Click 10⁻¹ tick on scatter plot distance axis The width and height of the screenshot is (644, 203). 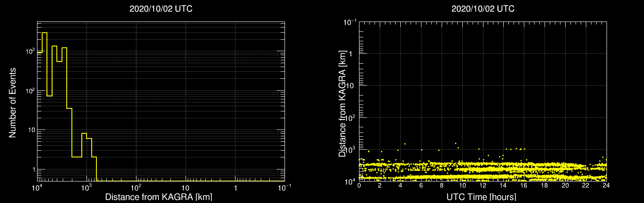tap(350, 22)
